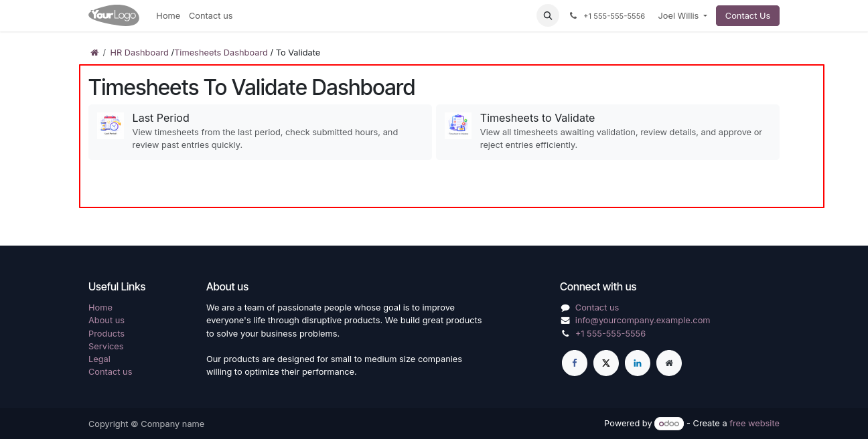Open the Facebook social icon
The width and height of the screenshot is (868, 439).
coord(575,363)
